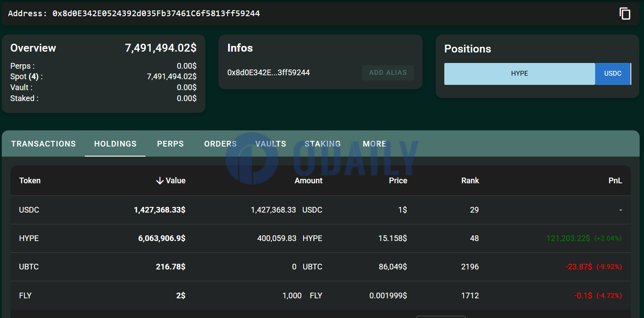Click the FLY amount 1,000
Image resolution: width=644 pixels, height=318 pixels.
pos(292,296)
